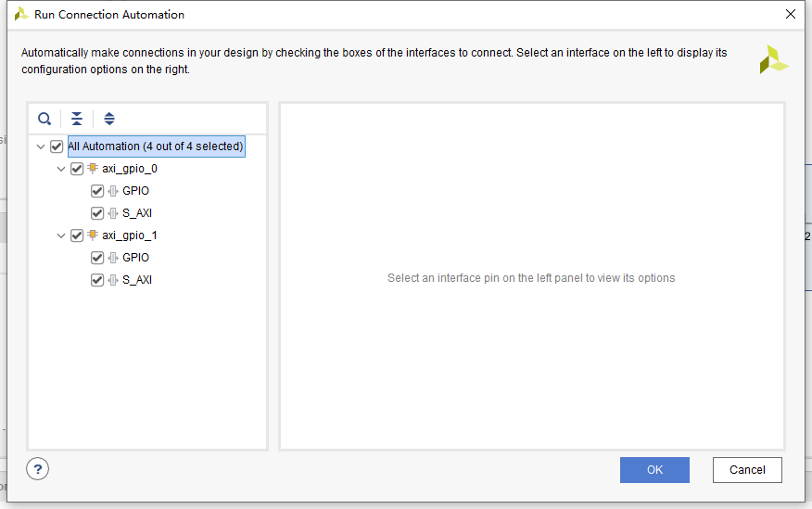Viewport: 812px width, 509px height.
Task: Select the S_AXI item under axi_gpio_1
Action: 137,280
